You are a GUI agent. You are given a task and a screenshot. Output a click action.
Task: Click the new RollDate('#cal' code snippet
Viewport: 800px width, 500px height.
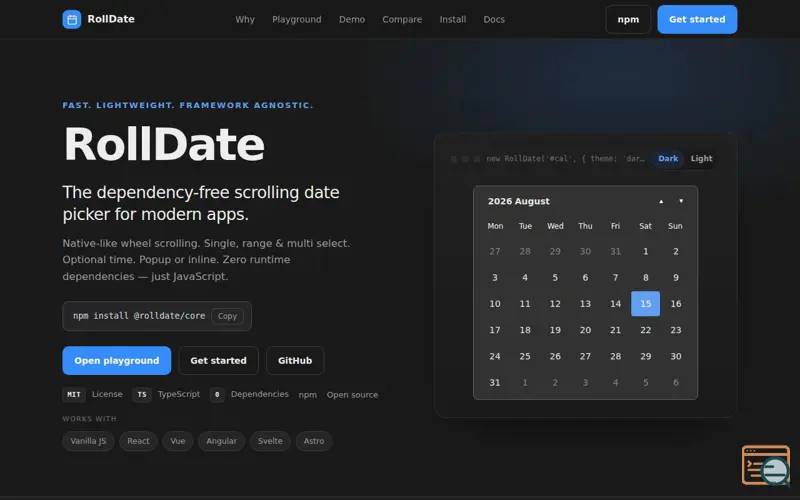[565, 159]
